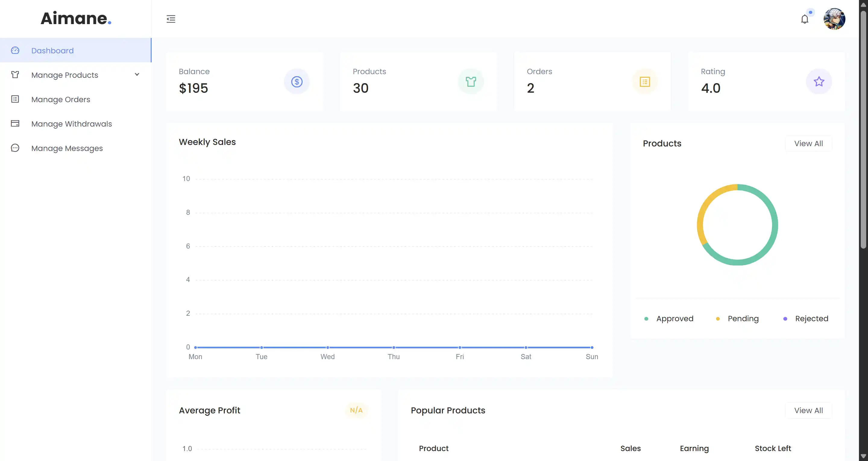The height and width of the screenshot is (461, 868).
Task: Click the Products t-shirt icon
Action: point(471,82)
